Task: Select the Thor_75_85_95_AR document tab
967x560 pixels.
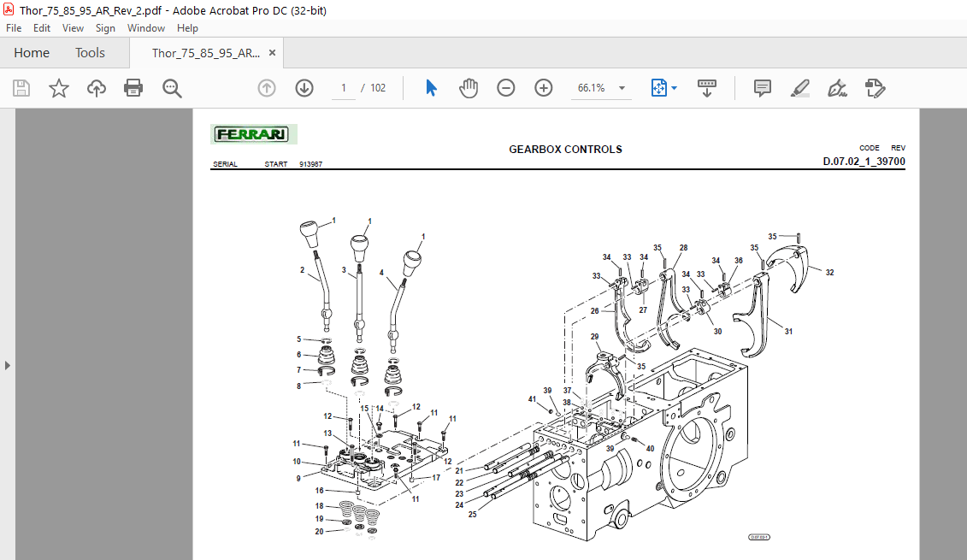Action: tap(206, 53)
